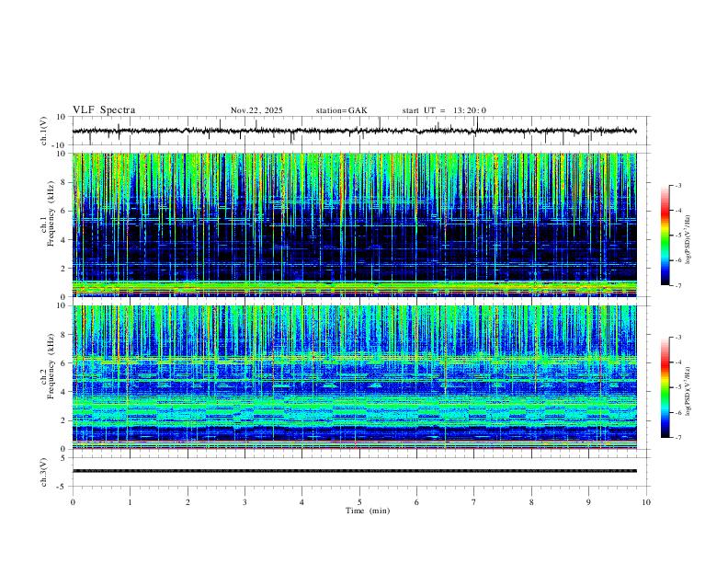Click the ch.2 spectrogram panel

tap(354, 377)
